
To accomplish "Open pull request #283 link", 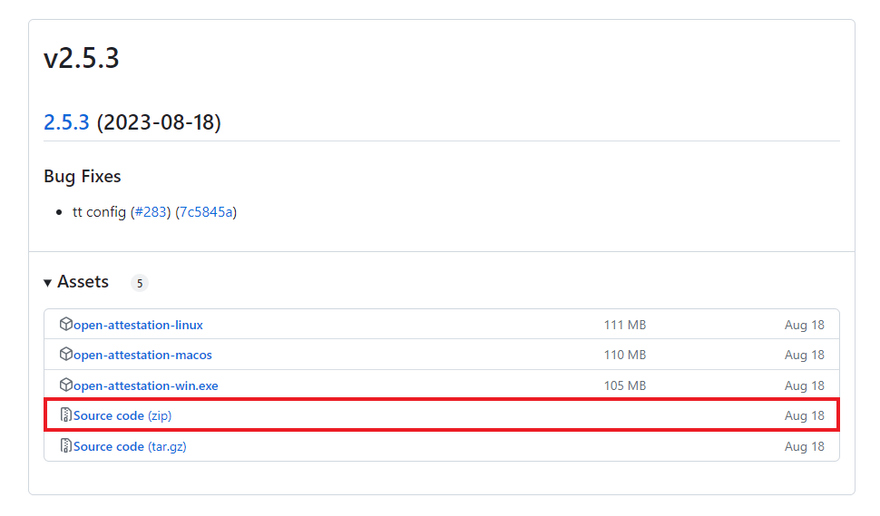I will pyautogui.click(x=152, y=212).
